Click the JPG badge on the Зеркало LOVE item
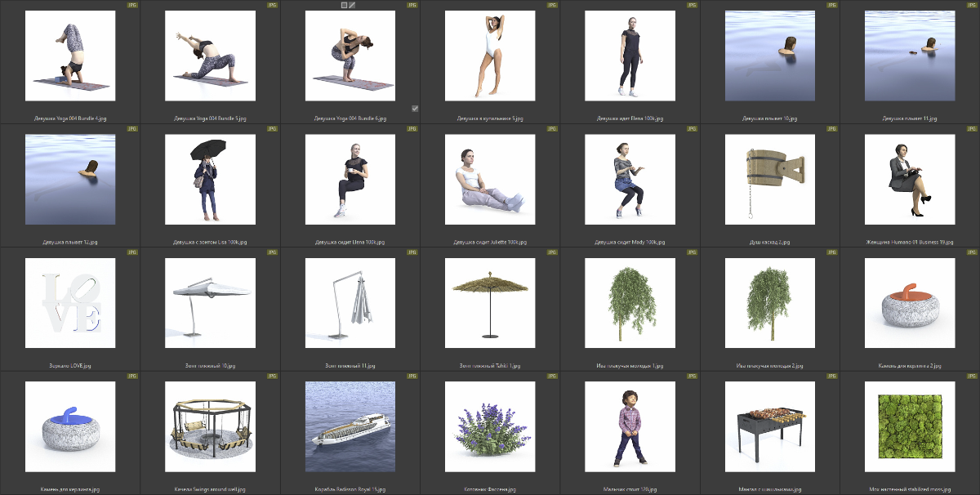980x495 pixels. coord(132,252)
